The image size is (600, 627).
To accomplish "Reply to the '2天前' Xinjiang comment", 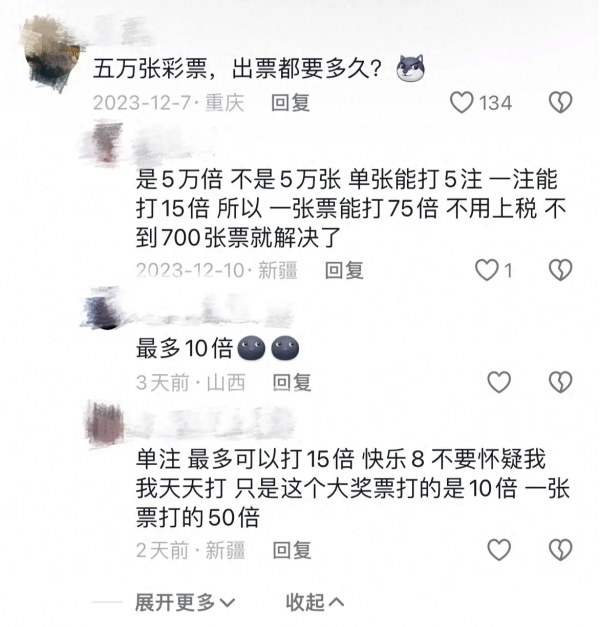I will click(292, 550).
